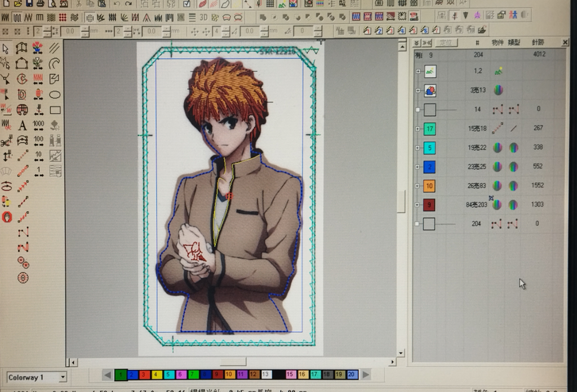Click the redo arrow icon

(128, 4)
